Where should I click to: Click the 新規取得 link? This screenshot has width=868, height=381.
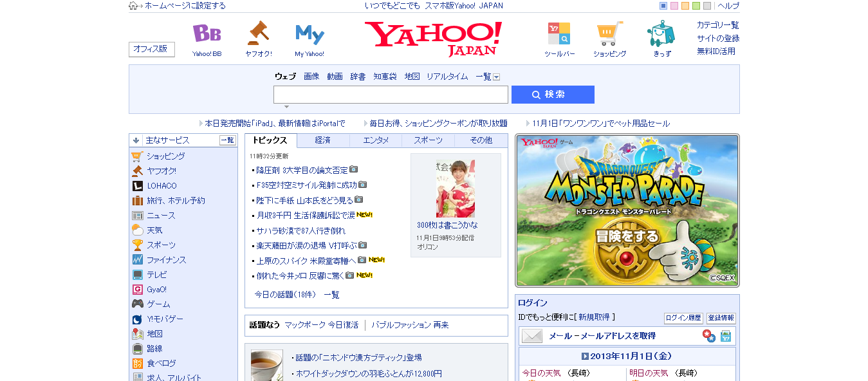coord(594,317)
